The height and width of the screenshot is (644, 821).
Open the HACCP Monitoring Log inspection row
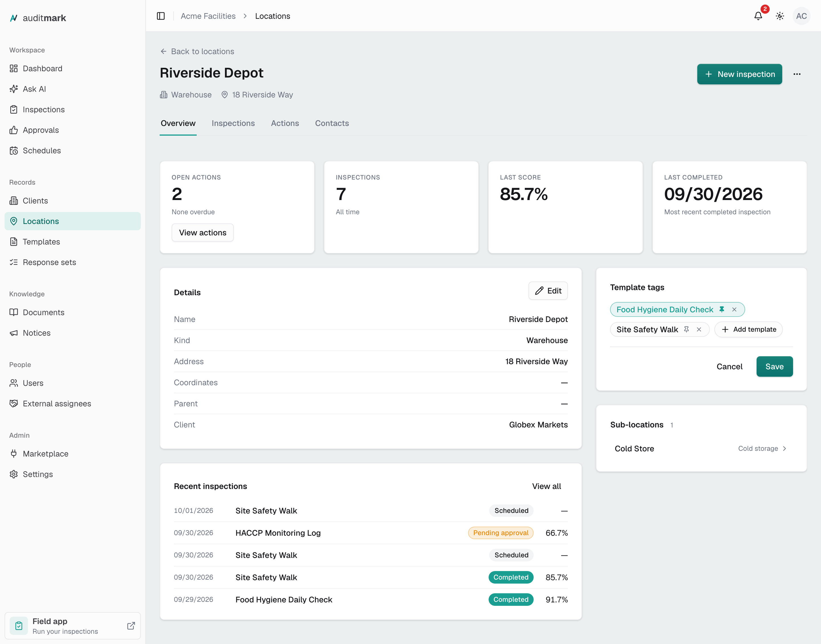point(371,533)
